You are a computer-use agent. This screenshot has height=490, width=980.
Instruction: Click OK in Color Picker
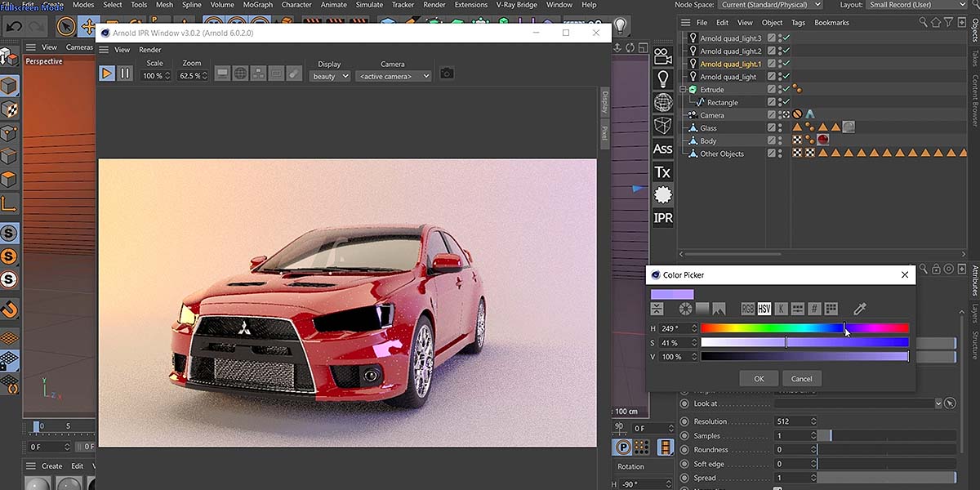pyautogui.click(x=759, y=378)
